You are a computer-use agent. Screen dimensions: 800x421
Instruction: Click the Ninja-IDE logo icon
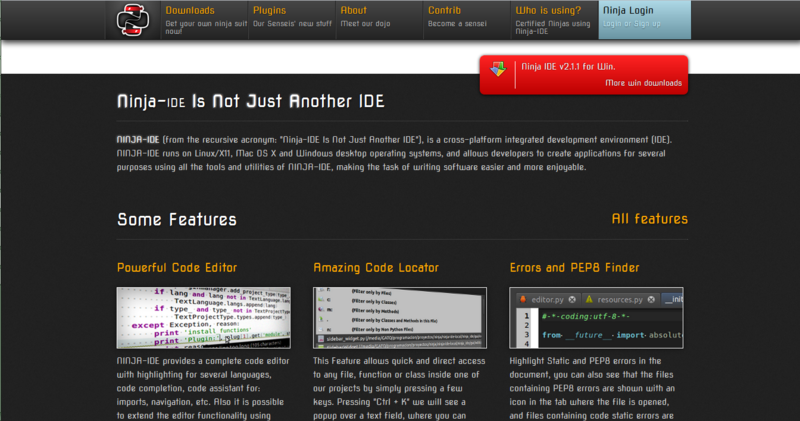tap(133, 20)
